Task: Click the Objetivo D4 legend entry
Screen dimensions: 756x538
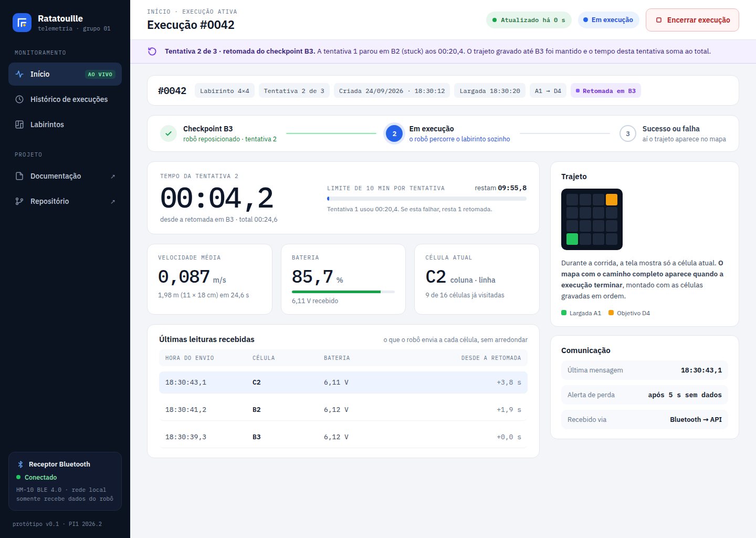Action: click(629, 313)
